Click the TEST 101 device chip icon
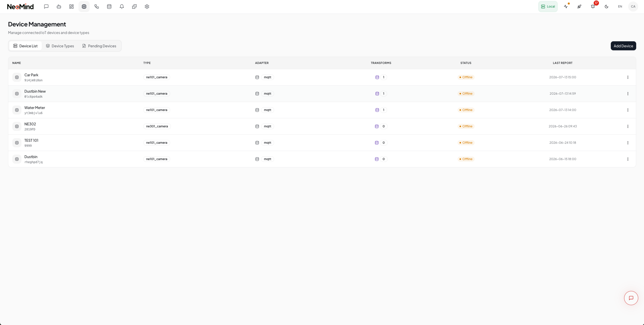The image size is (644, 325). 17,143
